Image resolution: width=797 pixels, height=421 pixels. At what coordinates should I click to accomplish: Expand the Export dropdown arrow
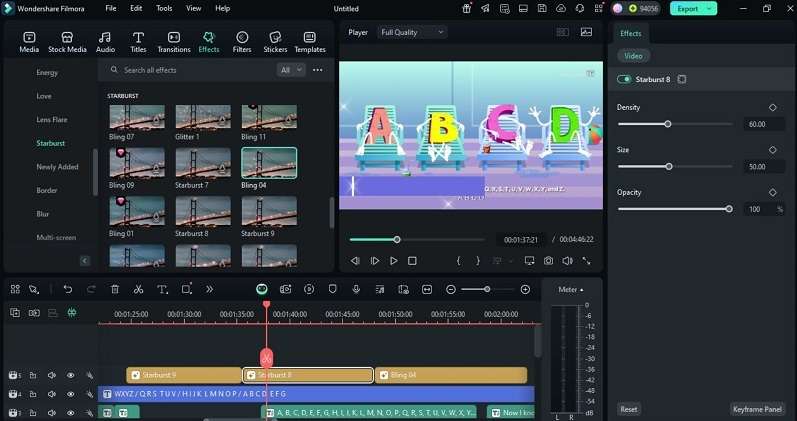(x=710, y=9)
